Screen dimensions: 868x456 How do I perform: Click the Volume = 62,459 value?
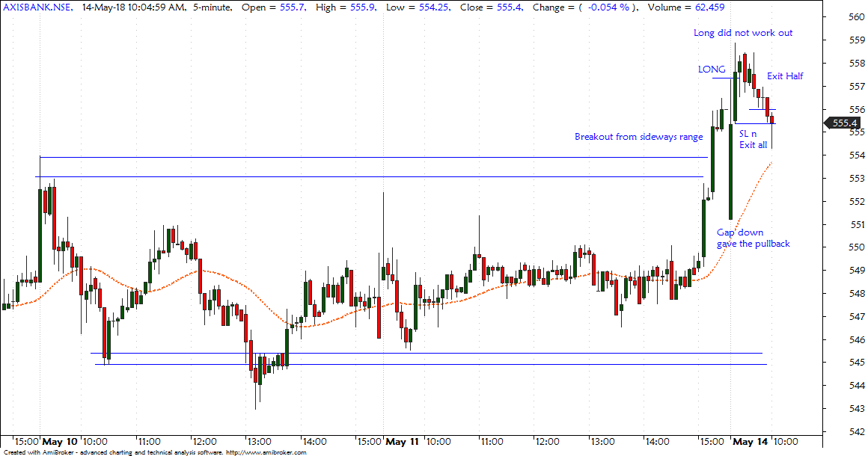(686, 7)
